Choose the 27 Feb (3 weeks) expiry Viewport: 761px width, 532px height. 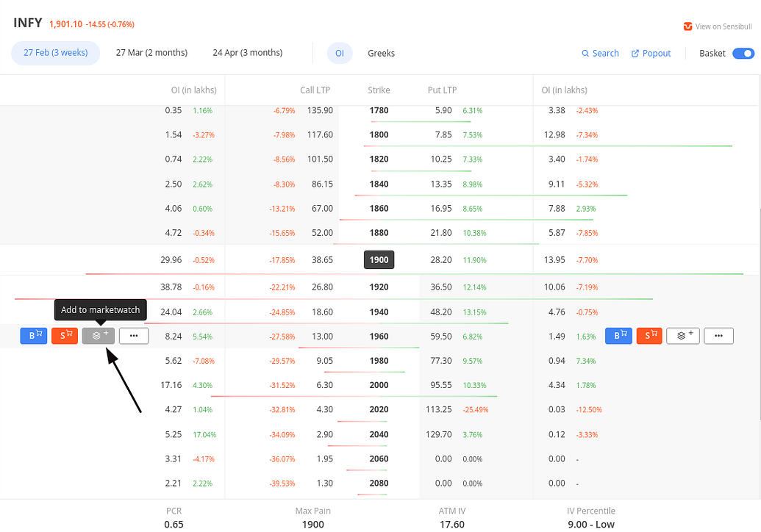[x=55, y=53]
